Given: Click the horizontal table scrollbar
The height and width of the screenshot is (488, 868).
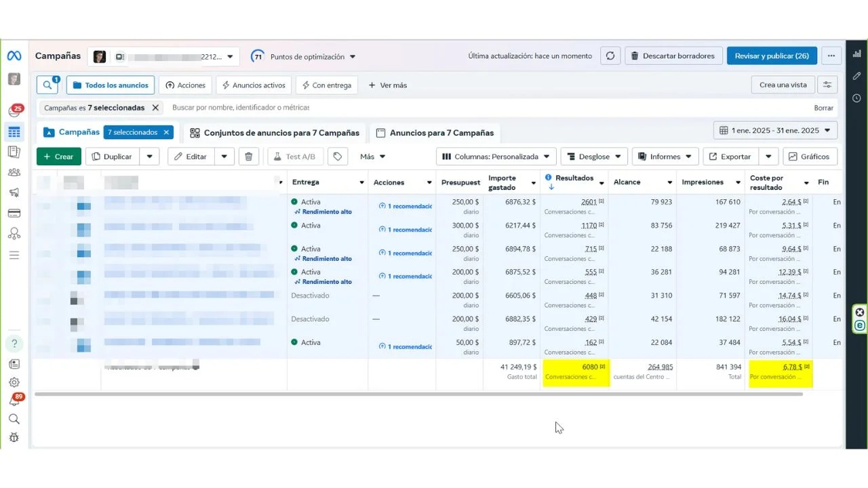Looking at the screenshot, I should tap(418, 394).
